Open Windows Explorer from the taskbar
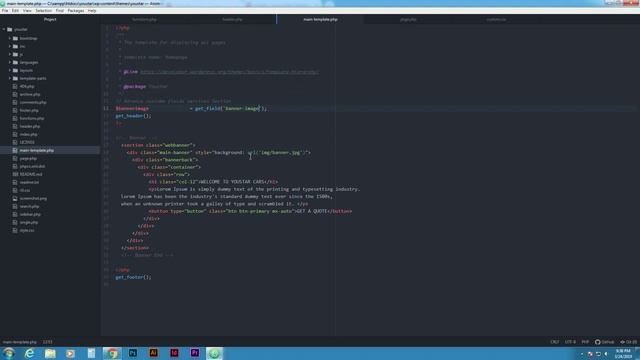Screen dimensions: 640x360 coord(50,353)
